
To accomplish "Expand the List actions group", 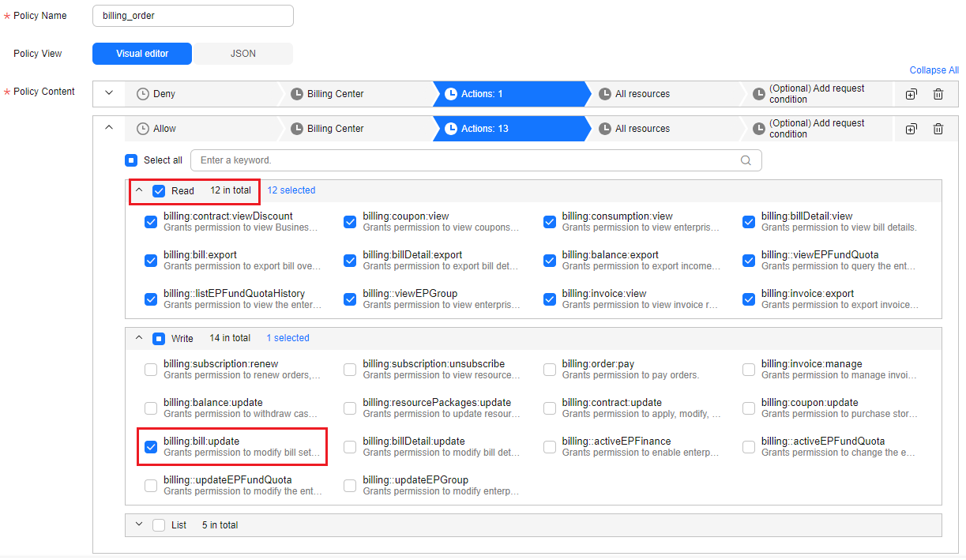I will click(x=139, y=524).
